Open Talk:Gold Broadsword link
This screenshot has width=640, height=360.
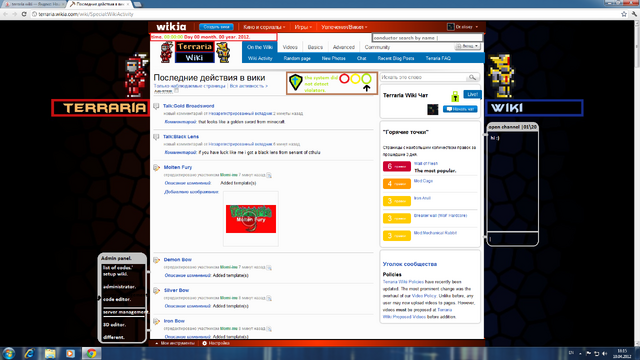(189, 106)
